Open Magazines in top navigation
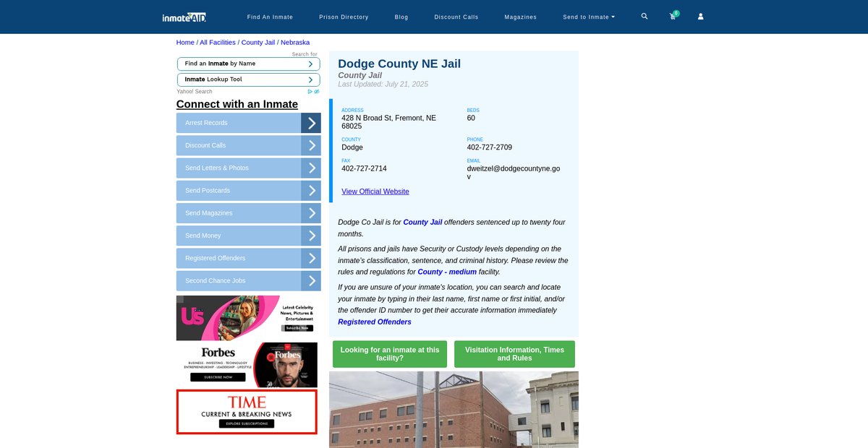This screenshot has height=448, width=868. 520,17
